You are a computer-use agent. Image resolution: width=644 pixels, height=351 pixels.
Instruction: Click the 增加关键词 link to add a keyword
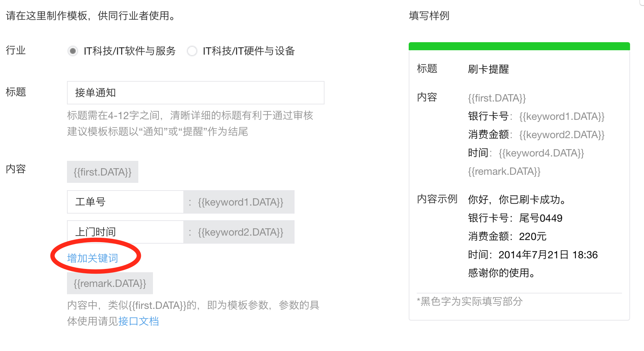coord(91,258)
